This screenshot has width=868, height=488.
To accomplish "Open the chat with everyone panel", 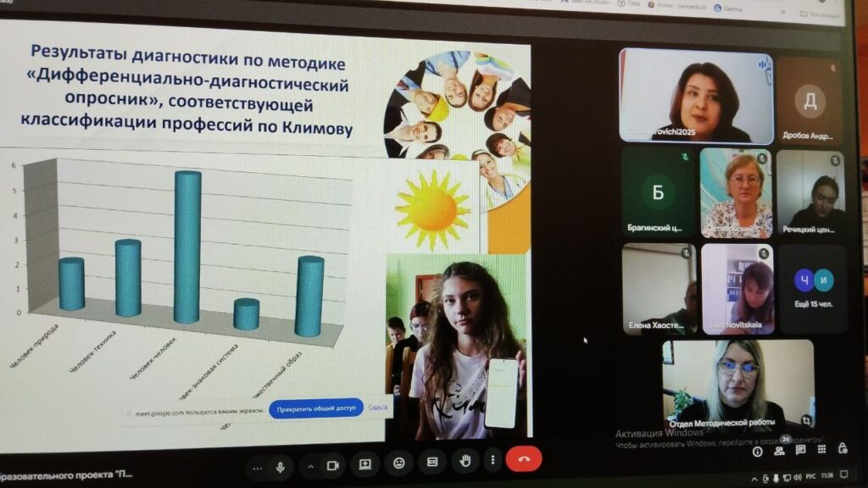I will [799, 450].
